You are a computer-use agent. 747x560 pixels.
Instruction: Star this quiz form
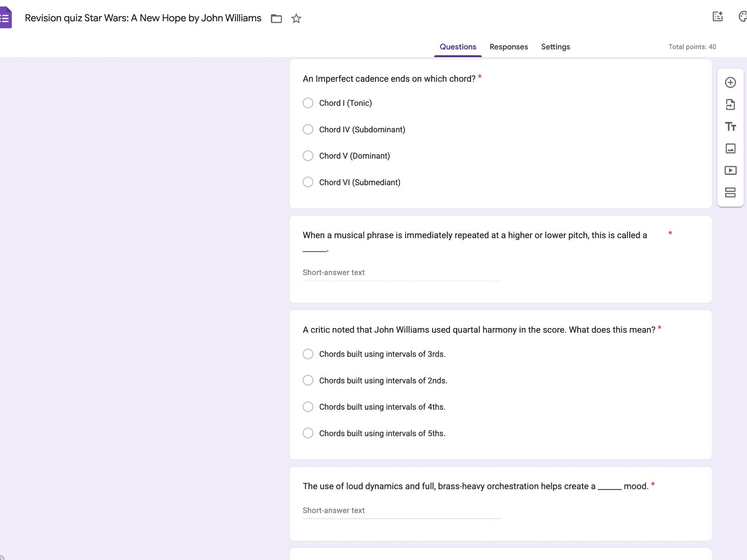pos(296,18)
